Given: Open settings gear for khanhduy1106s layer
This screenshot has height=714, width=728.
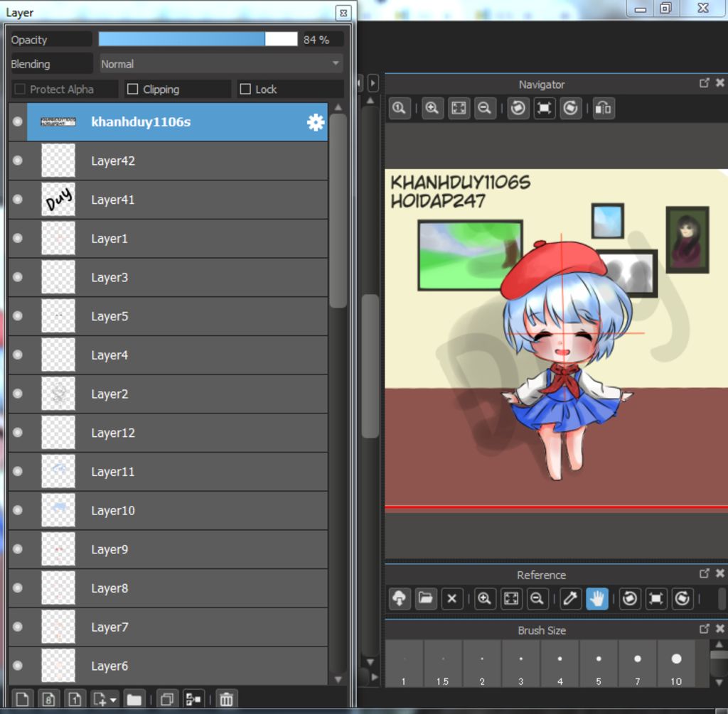Looking at the screenshot, I should [316, 122].
